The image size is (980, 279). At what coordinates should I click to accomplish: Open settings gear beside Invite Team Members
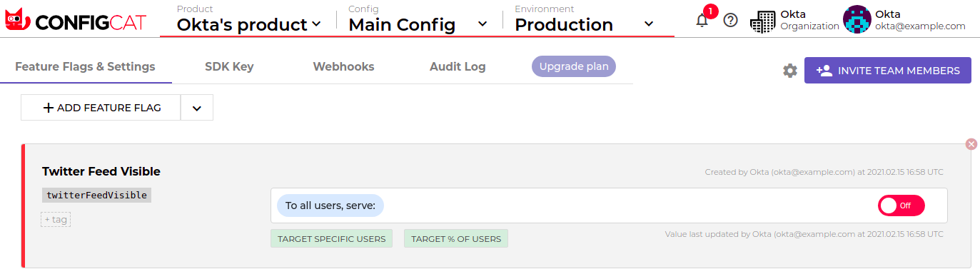click(x=789, y=71)
